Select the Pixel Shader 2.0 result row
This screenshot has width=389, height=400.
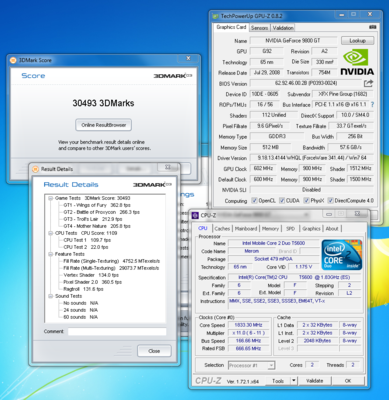tap(92, 282)
